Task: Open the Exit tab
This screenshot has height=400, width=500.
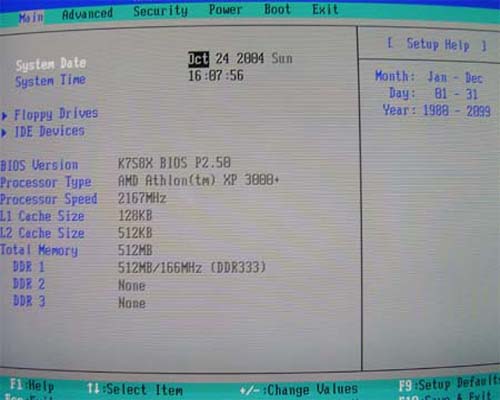Action: point(325,9)
